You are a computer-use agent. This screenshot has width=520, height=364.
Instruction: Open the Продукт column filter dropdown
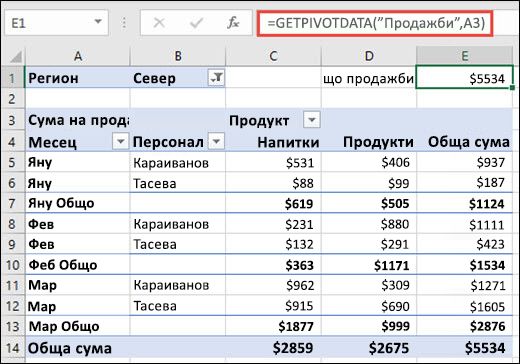pyautogui.click(x=312, y=120)
